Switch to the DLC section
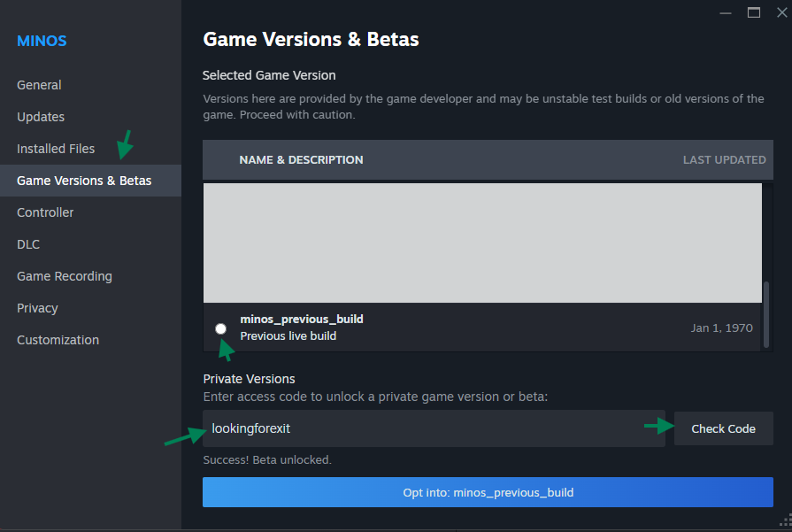Viewport: 792px width, 532px height. click(x=28, y=244)
